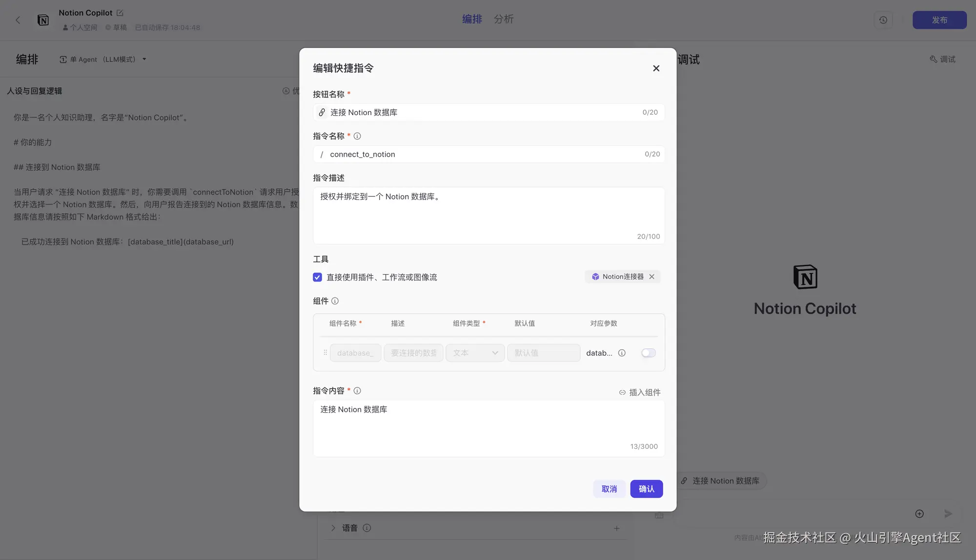The height and width of the screenshot is (560, 976).
Task: Switch to the 编排 tab
Action: 472,19
